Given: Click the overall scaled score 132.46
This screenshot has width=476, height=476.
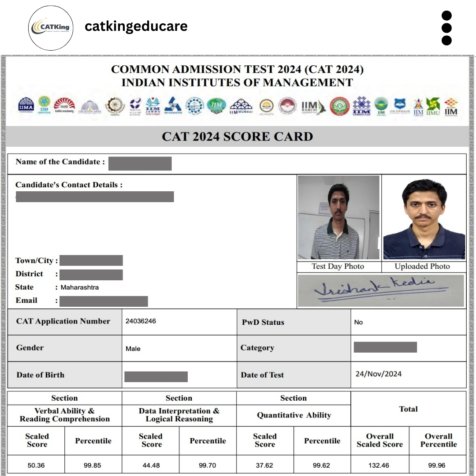Looking at the screenshot, I should tap(379, 465).
